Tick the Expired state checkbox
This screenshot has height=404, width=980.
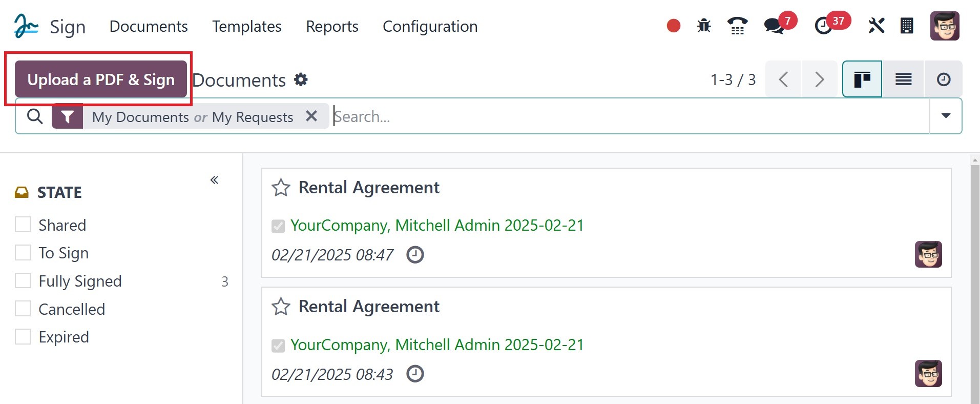tap(23, 336)
